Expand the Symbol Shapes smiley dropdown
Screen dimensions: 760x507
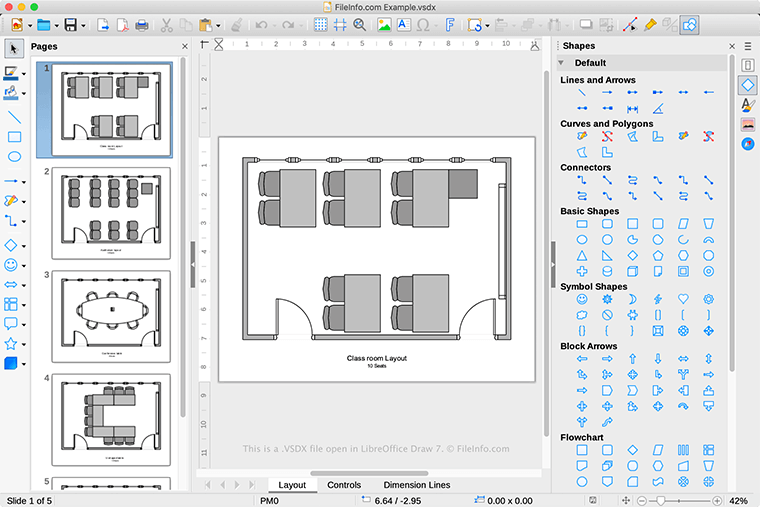[x=24, y=266]
